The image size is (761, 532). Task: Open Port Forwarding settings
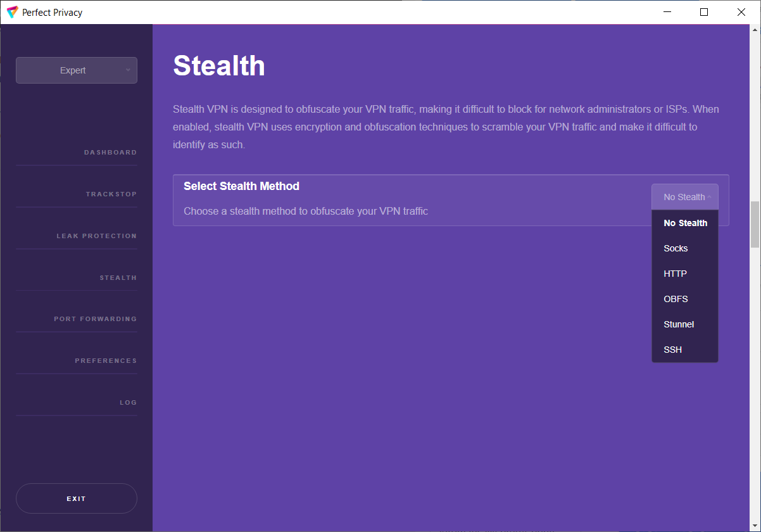point(96,319)
